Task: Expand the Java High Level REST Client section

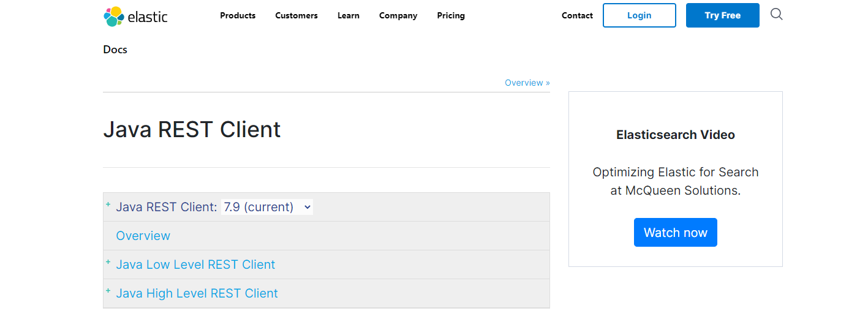Action: click(x=108, y=290)
